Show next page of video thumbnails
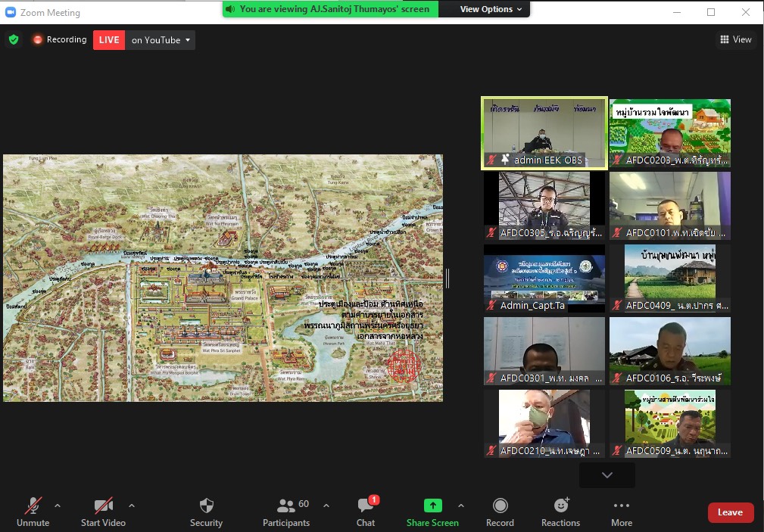 coord(607,475)
